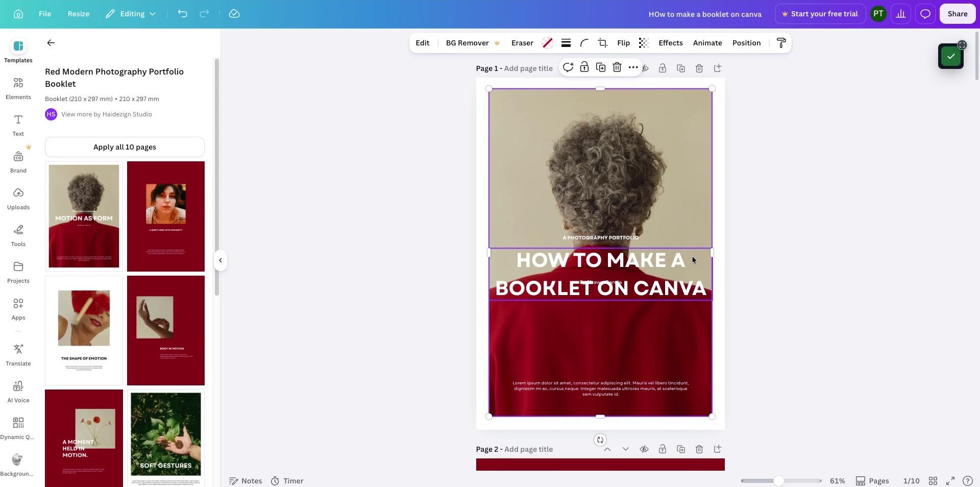Open the AI Voice app
The image size is (980, 487).
pos(18,392)
